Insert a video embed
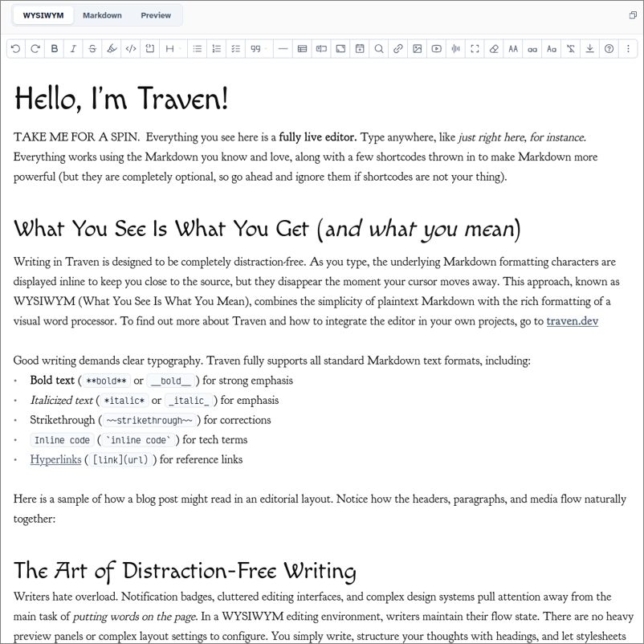Screen dimensions: 644x644 coord(436,49)
